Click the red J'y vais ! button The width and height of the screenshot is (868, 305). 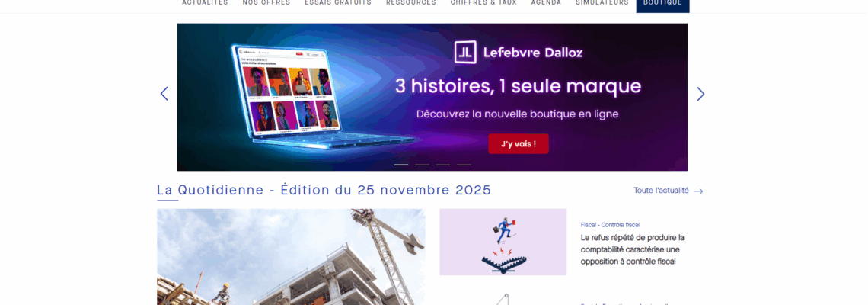(x=519, y=143)
